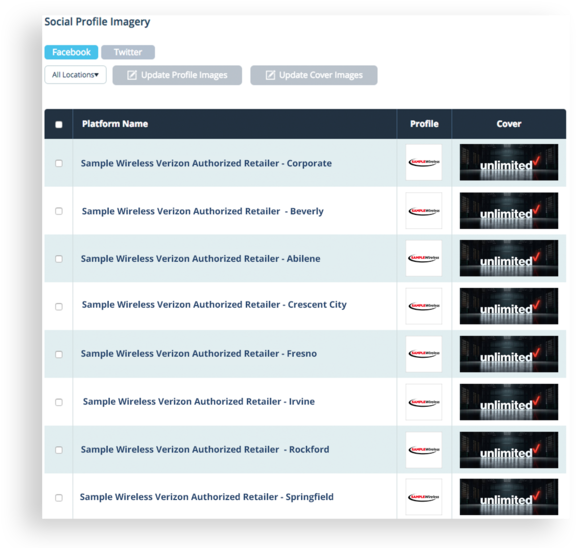Viewport: 577px width, 548px height.
Task: Click the edit icon on Update Cover Images
Action: (x=270, y=75)
